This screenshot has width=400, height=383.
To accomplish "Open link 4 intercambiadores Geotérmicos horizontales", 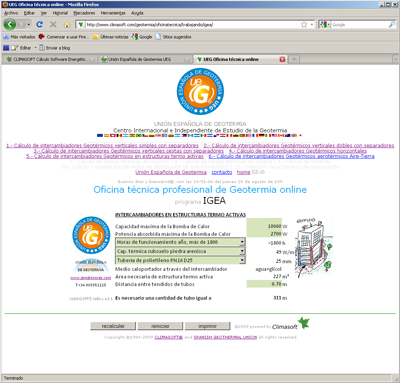I will 298,151.
